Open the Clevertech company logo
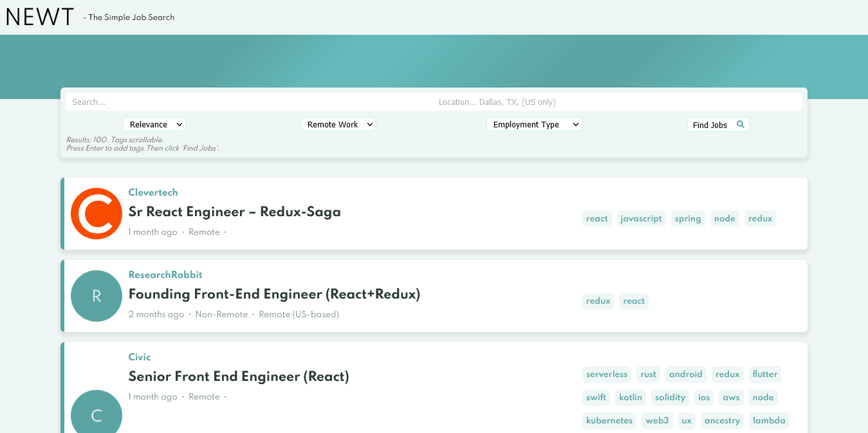Viewport: 868px width, 433px height. 97,214
